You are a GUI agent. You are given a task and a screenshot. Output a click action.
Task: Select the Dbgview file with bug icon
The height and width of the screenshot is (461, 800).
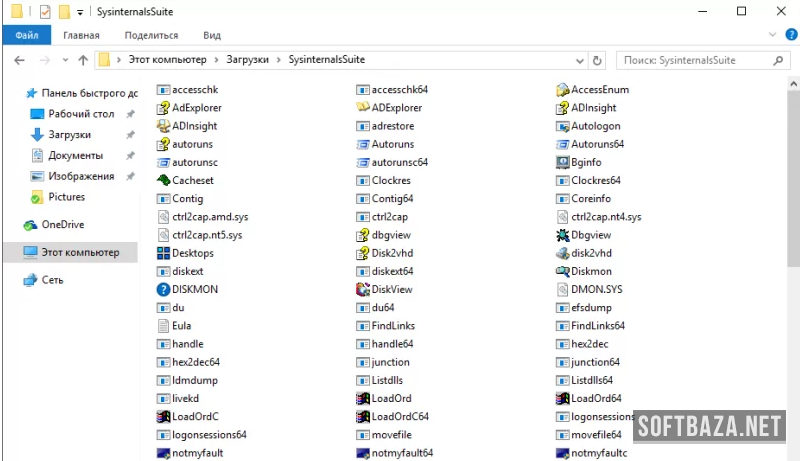click(x=564, y=235)
